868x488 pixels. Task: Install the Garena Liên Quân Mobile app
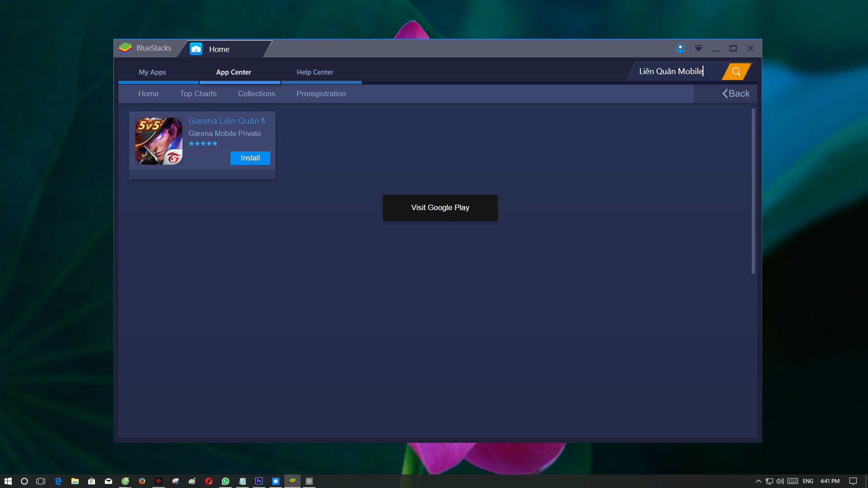[250, 158]
